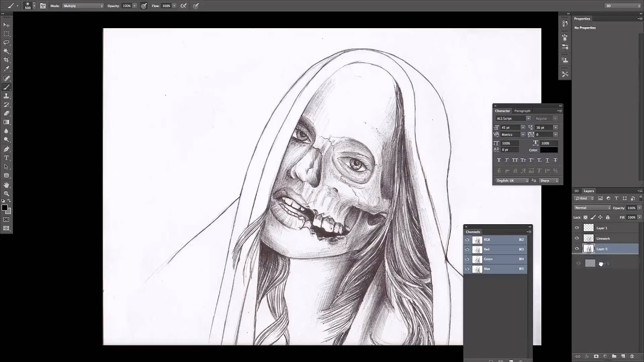
Task: Open the text Color swatch in Character panel
Action: (x=549, y=150)
